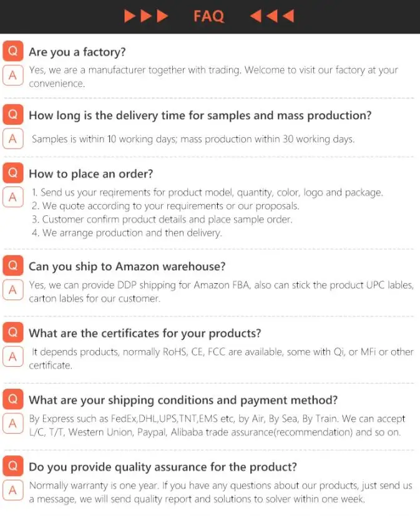Click the A icon beside the samples answer
420x516 pixels.
point(12,139)
